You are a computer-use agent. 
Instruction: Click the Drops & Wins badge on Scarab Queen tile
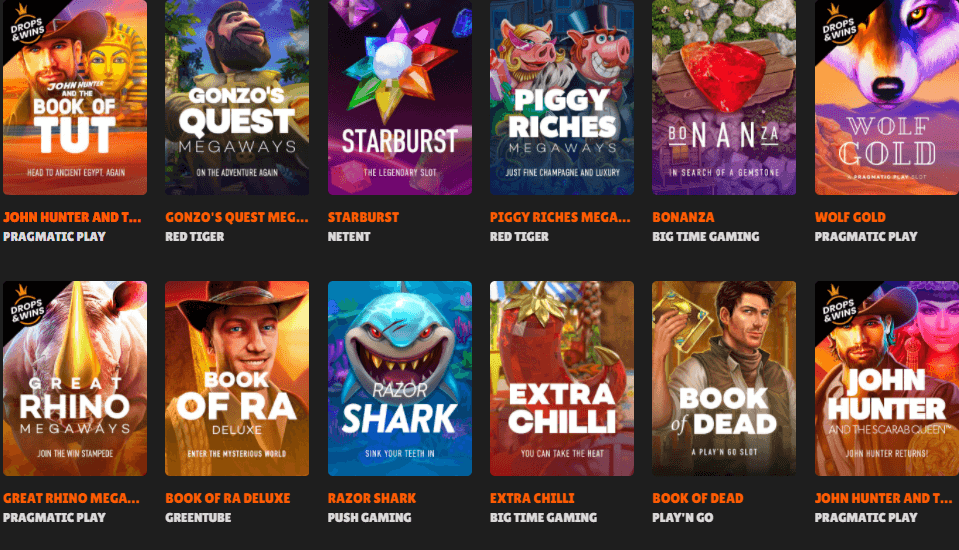[x=838, y=304]
